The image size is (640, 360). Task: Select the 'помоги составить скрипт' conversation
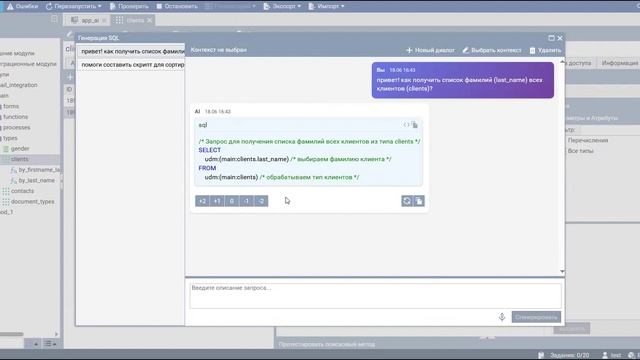(131, 64)
